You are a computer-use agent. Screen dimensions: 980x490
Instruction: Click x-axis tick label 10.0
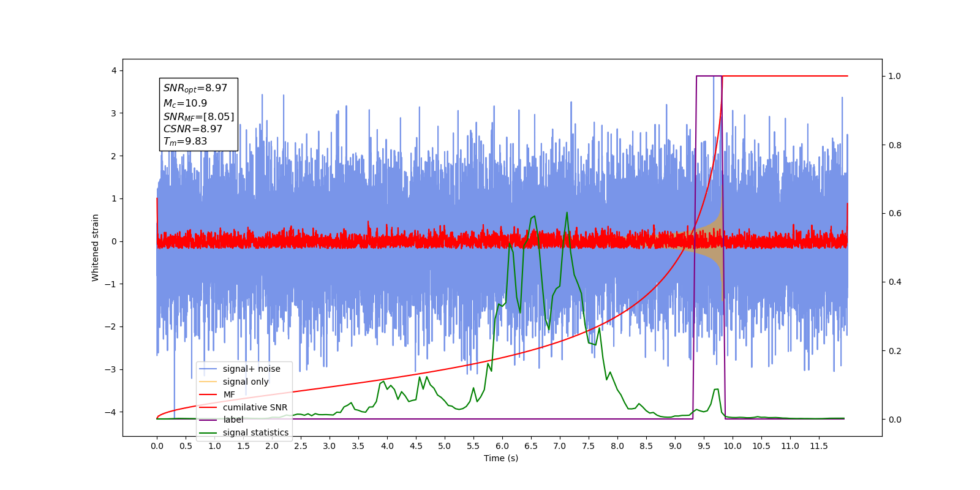tap(733, 446)
